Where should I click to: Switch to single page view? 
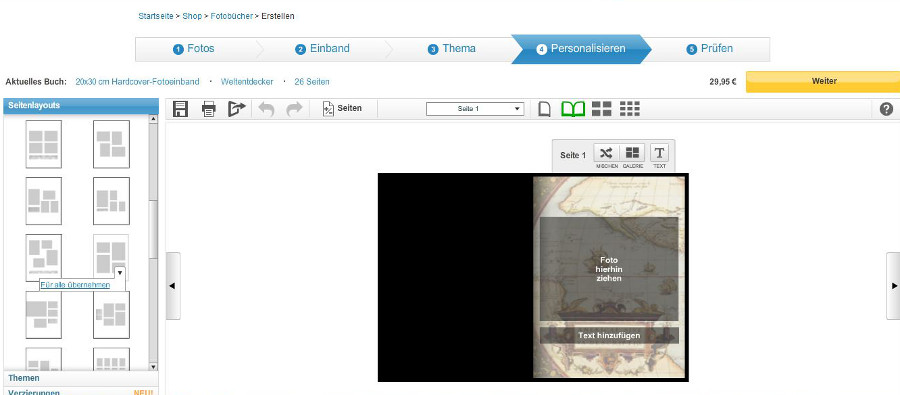(545, 109)
